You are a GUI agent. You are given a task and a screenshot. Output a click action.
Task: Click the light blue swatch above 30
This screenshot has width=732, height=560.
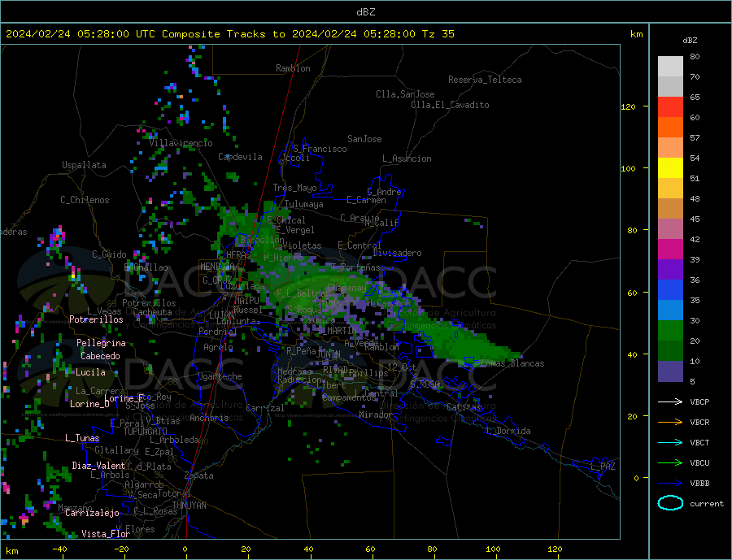click(x=670, y=310)
